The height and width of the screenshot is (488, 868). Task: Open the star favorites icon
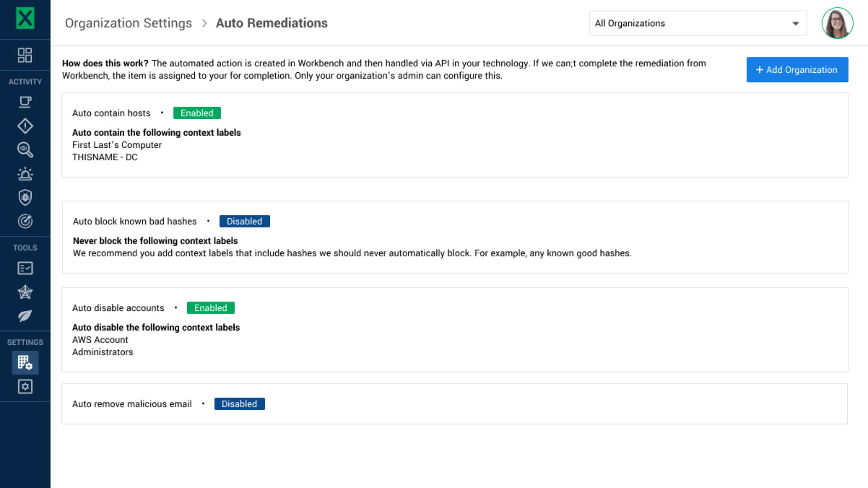25,292
